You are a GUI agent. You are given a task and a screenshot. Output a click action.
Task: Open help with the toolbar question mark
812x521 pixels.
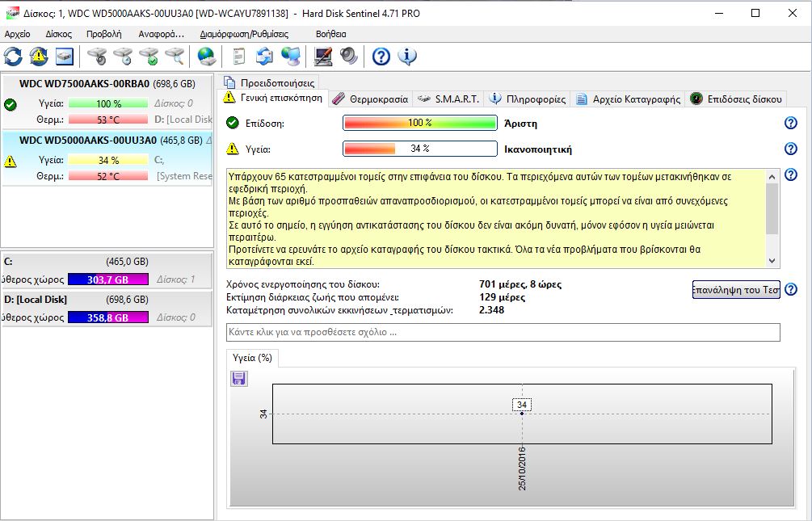381,57
